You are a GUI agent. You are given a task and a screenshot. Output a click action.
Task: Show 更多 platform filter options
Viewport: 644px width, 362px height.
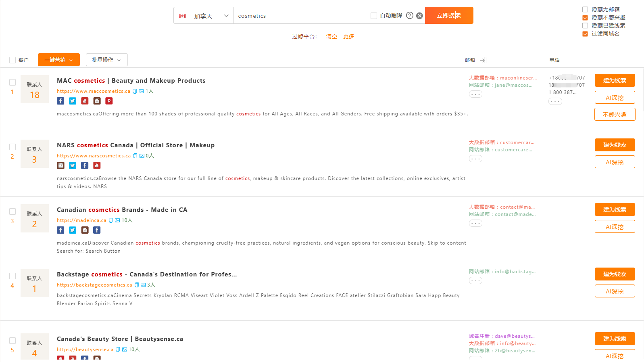pos(349,36)
